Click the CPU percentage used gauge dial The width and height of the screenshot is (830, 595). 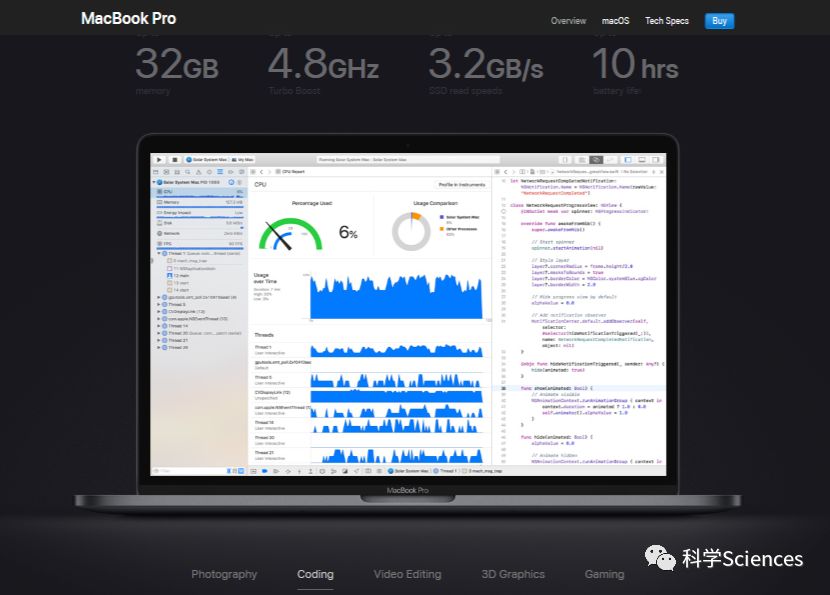pos(290,234)
